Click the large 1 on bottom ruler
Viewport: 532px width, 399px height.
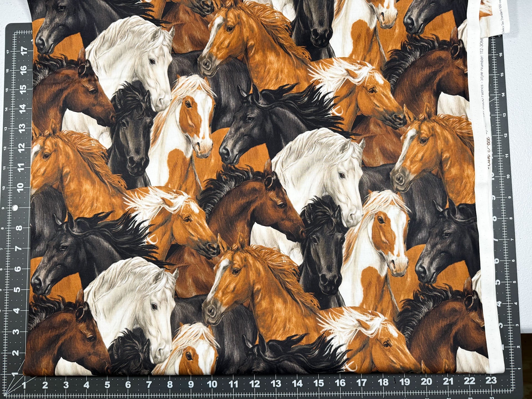pos(24,385)
